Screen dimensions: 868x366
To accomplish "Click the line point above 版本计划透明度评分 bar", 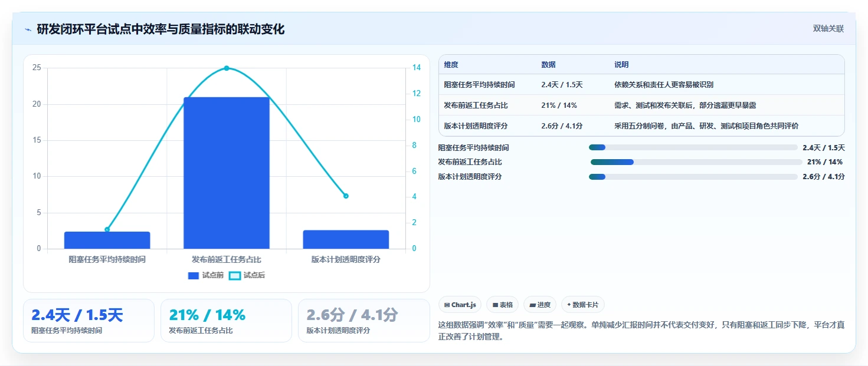I will [x=346, y=196].
